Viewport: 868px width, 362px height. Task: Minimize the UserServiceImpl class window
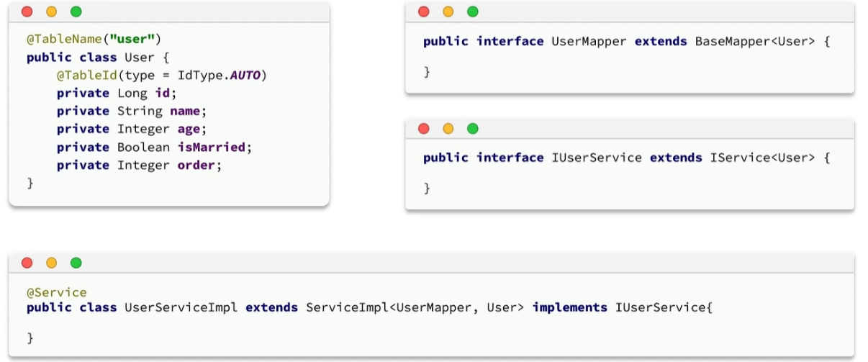[52, 263]
